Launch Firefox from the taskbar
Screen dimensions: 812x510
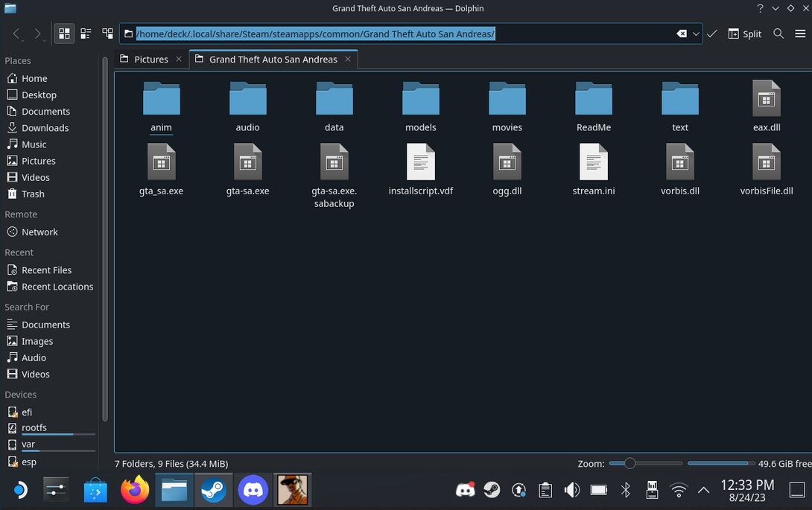pyautogui.click(x=135, y=490)
